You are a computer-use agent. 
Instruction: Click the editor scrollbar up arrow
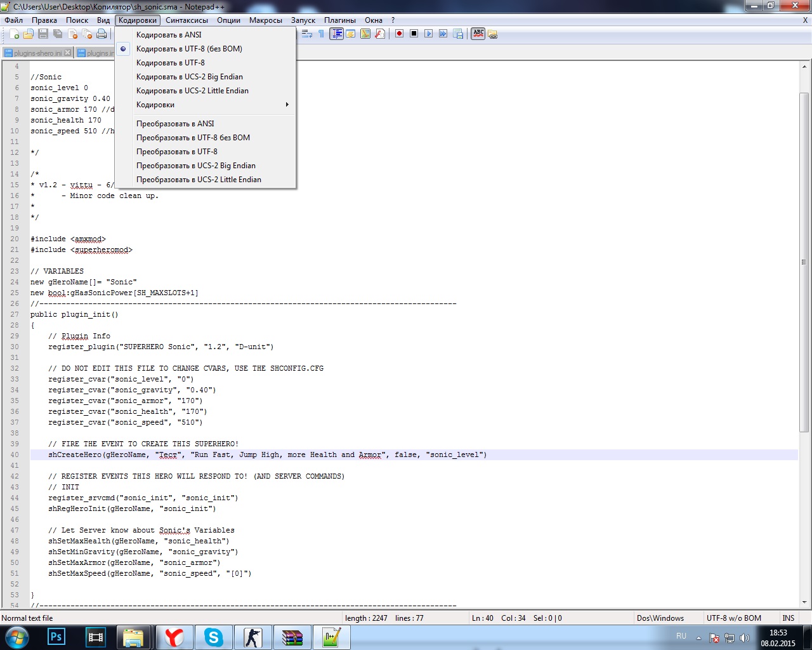point(804,66)
